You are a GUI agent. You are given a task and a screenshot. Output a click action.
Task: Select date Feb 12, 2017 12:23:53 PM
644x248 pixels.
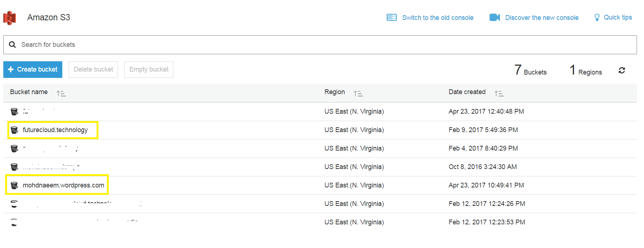click(487, 222)
